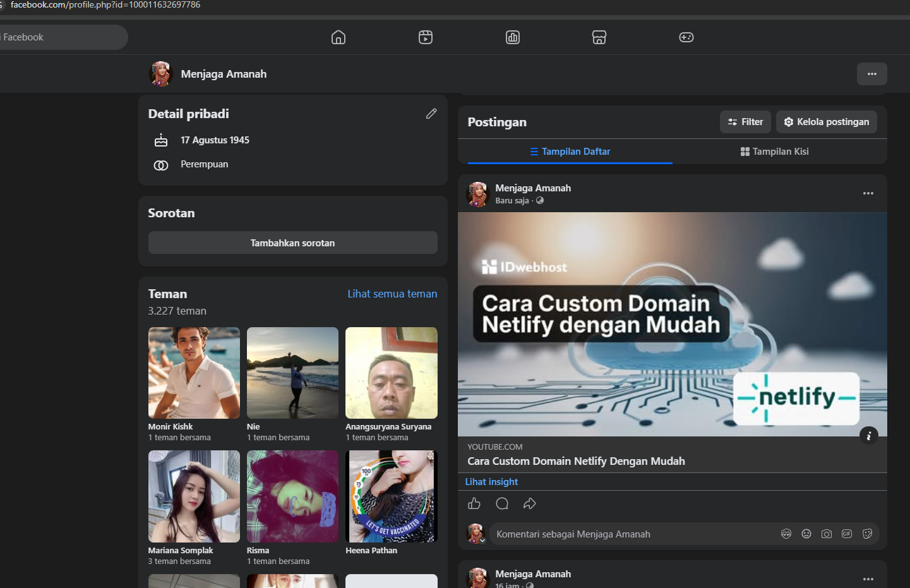Switch to Tampilan Daftar tab
Viewport: 910px width, 588px height.
[570, 152]
